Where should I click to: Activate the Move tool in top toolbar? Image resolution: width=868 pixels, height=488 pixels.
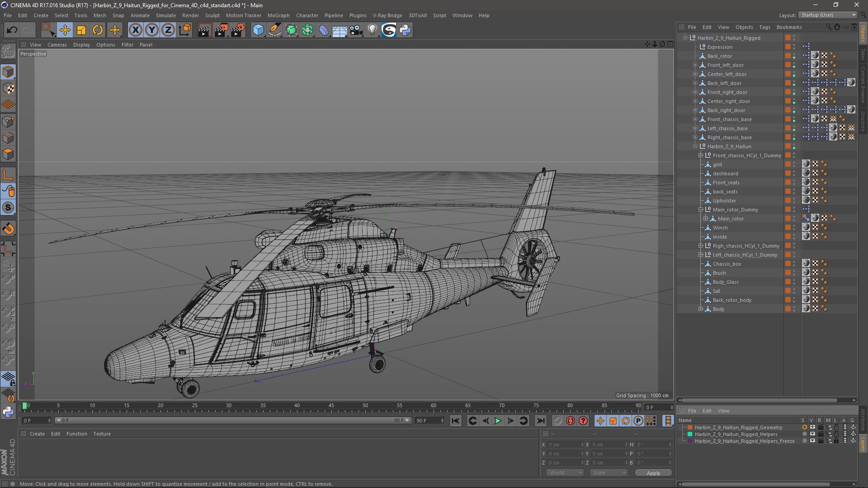(x=65, y=30)
